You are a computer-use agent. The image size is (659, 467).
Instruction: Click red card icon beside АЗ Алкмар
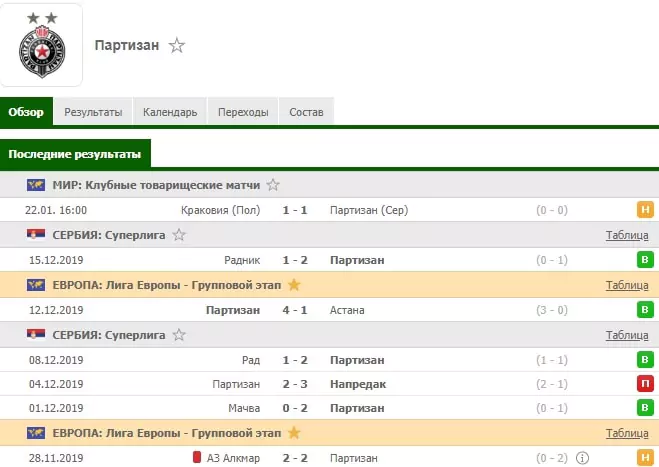pyautogui.click(x=196, y=457)
